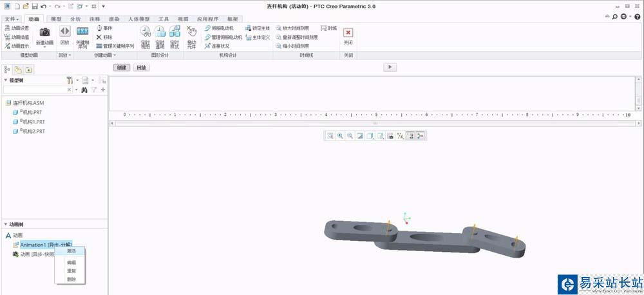Click the 定时透明 timed transparency icon

(x=160, y=31)
